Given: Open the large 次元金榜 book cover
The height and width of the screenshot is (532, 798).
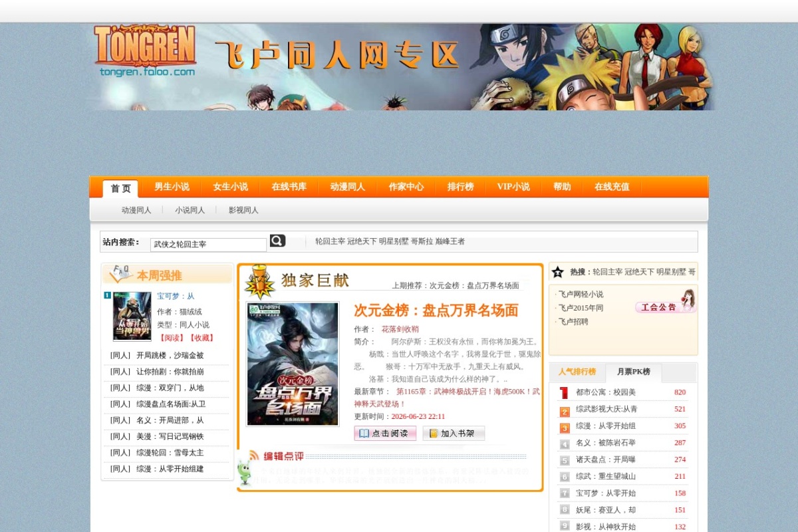Looking at the screenshot, I should pyautogui.click(x=293, y=364).
